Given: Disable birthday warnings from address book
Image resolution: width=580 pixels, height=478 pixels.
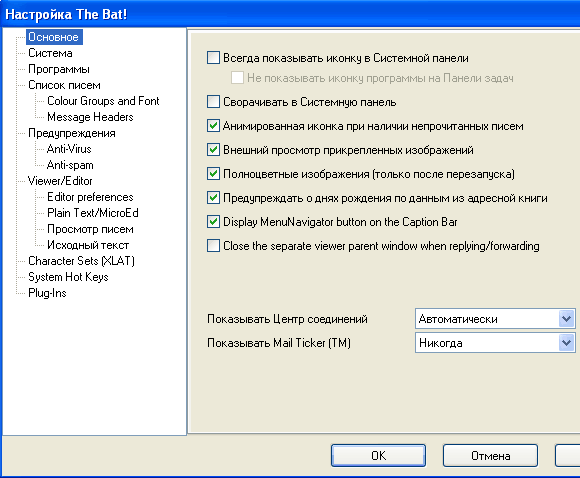Looking at the screenshot, I should click(x=213, y=198).
